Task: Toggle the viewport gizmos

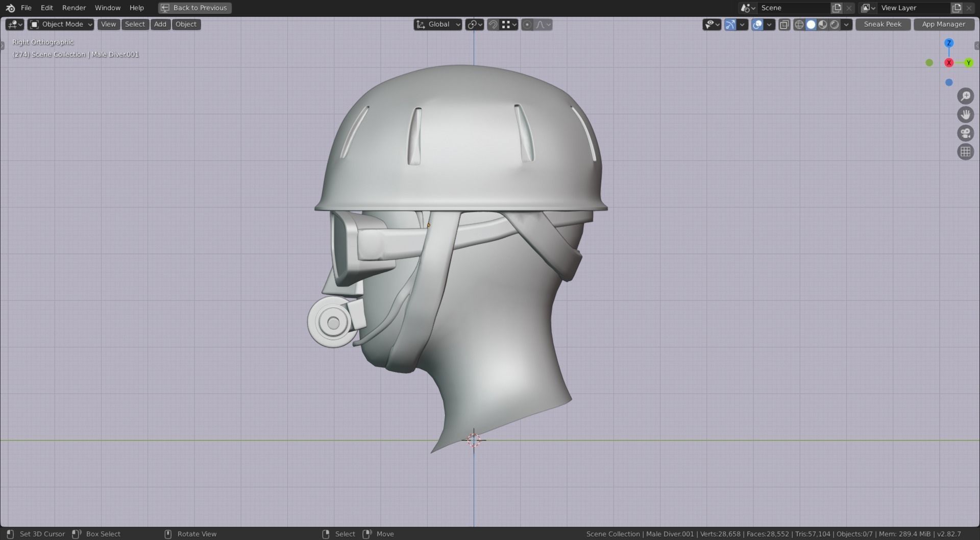Action: click(x=730, y=24)
